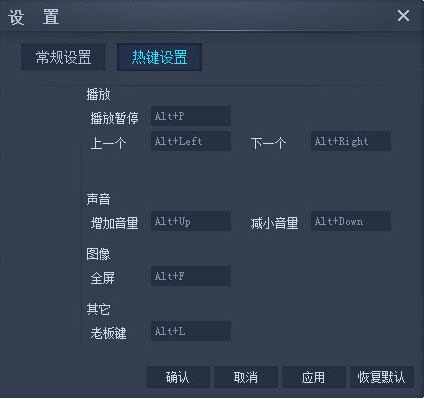Image resolution: width=424 pixels, height=399 pixels.
Task: Edit the 上一个 hotkey field Alt+Left
Action: tap(191, 141)
